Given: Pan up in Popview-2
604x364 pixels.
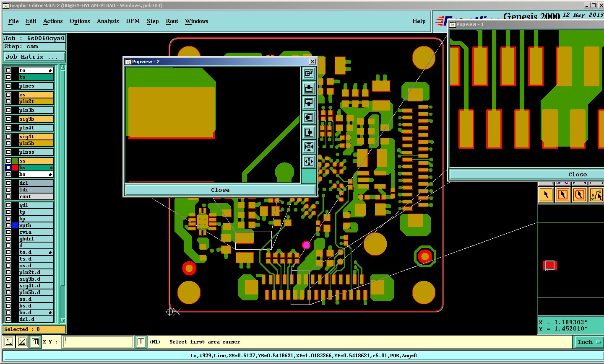Looking at the screenshot, I should click(309, 88).
